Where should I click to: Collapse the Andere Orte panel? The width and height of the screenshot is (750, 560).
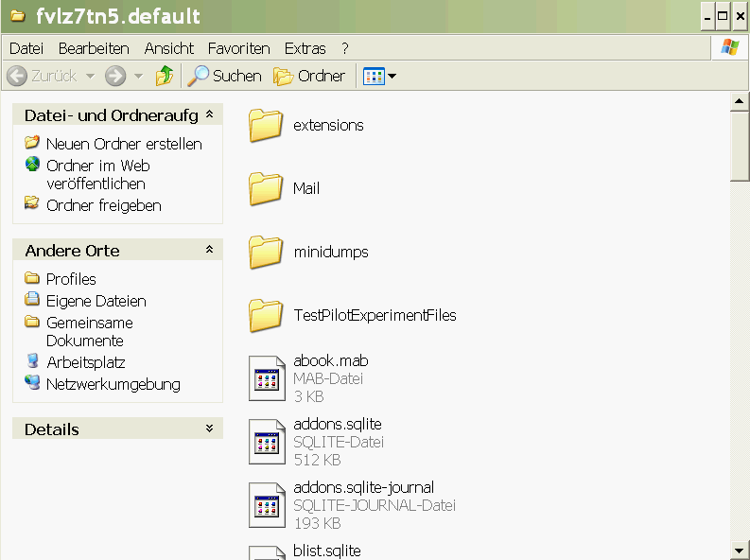209,251
